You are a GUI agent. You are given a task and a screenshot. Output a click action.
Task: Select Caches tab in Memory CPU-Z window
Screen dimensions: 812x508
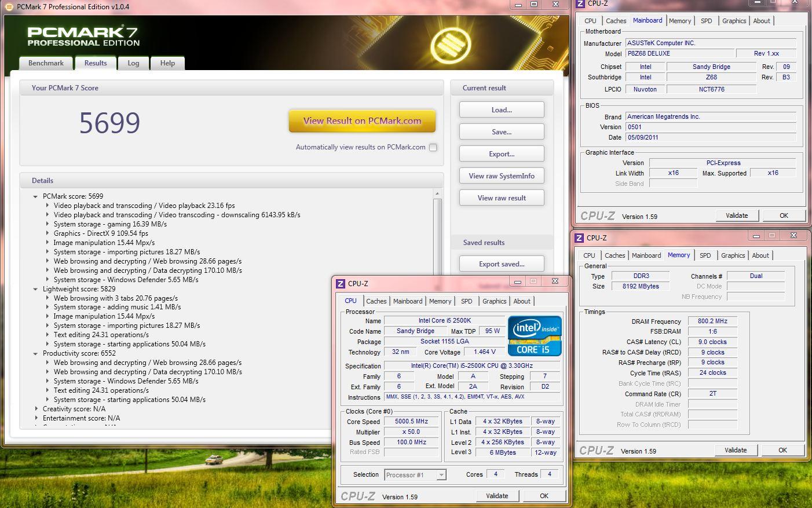click(615, 255)
